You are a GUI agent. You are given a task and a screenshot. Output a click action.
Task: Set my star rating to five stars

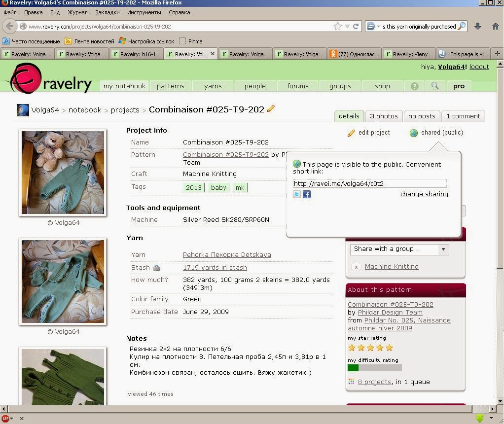(x=389, y=348)
